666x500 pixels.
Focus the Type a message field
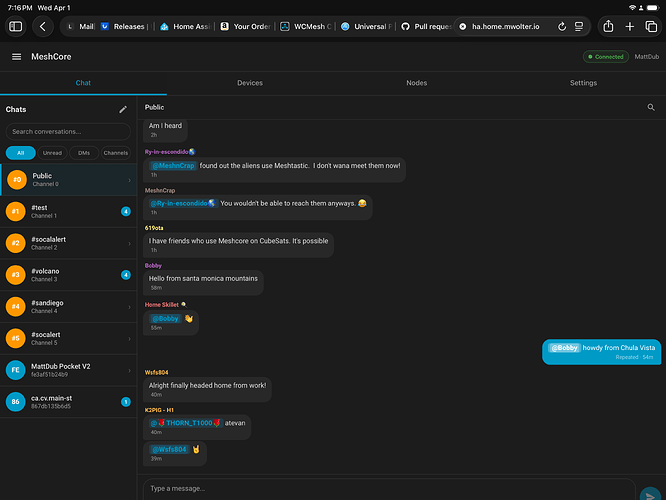[389, 489]
